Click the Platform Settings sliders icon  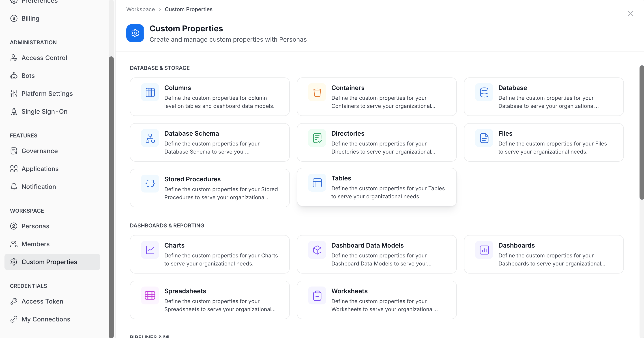coord(14,94)
